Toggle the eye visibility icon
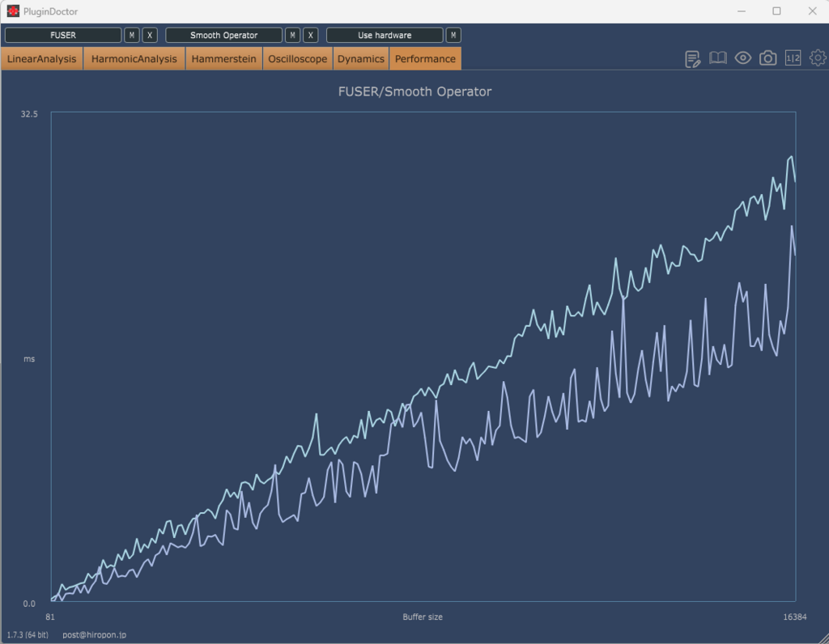This screenshot has width=829, height=644. 743,57
